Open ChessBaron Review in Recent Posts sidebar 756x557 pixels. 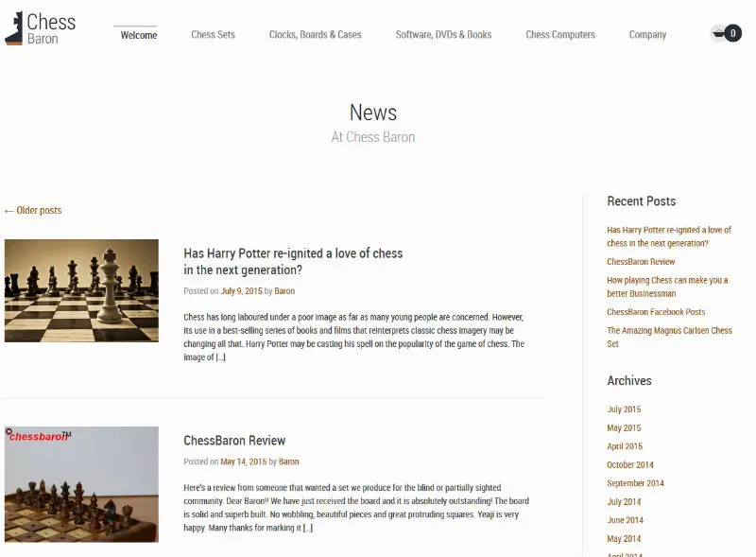pyautogui.click(x=641, y=262)
